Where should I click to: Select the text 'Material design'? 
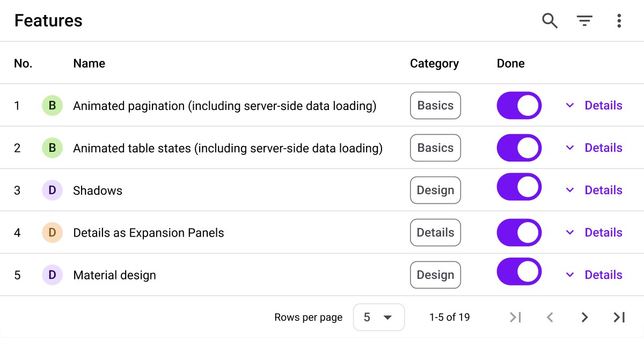coord(114,275)
